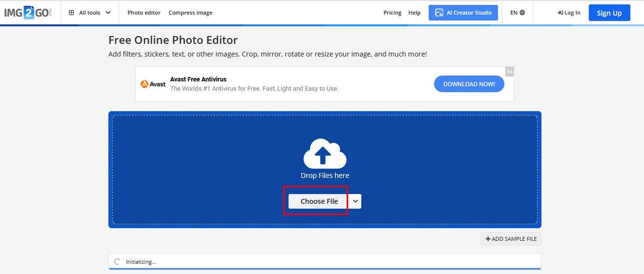Open the EN language selector
Viewport: 644px width, 274px height.
pos(517,13)
